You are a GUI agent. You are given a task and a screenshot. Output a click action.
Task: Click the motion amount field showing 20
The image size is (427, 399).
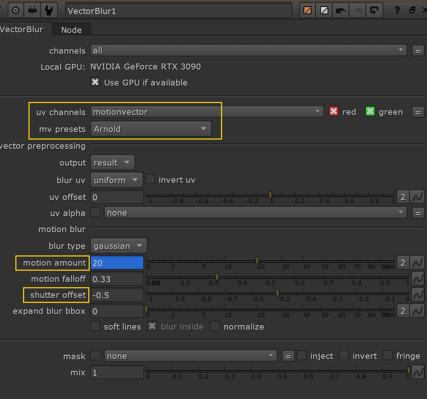tap(117, 263)
